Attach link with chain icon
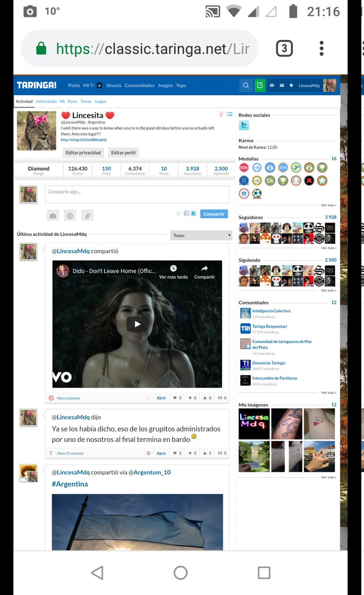Image resolution: width=364 pixels, height=595 pixels. 87,215
